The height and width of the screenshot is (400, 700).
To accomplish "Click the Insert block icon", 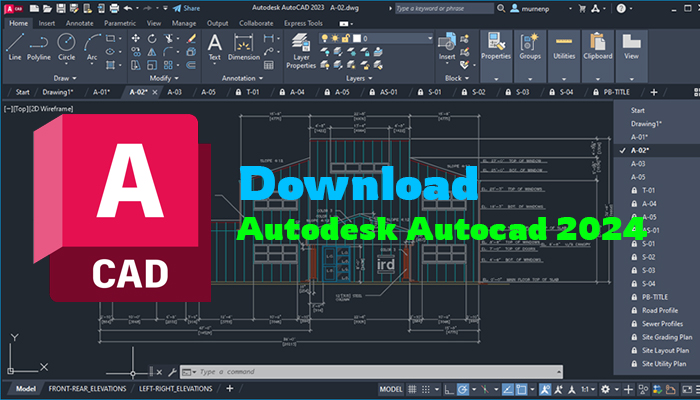I will click(x=446, y=44).
